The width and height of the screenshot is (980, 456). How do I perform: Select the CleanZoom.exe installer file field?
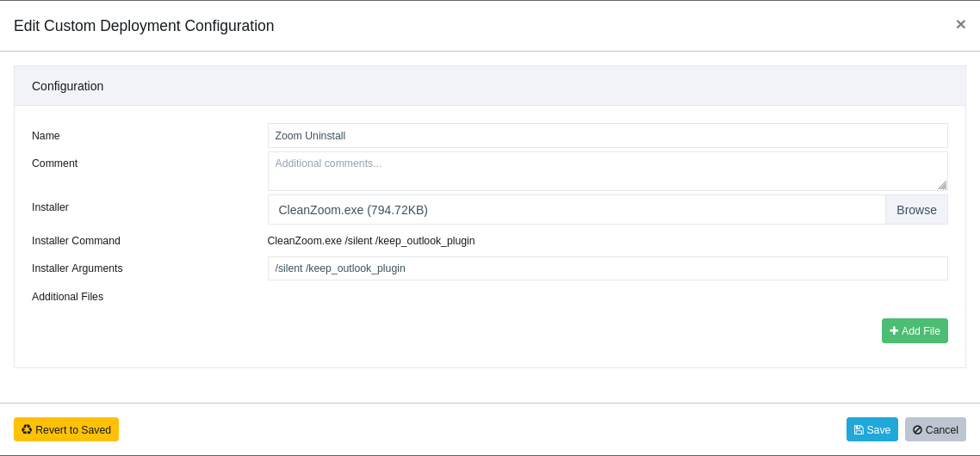[x=576, y=209]
